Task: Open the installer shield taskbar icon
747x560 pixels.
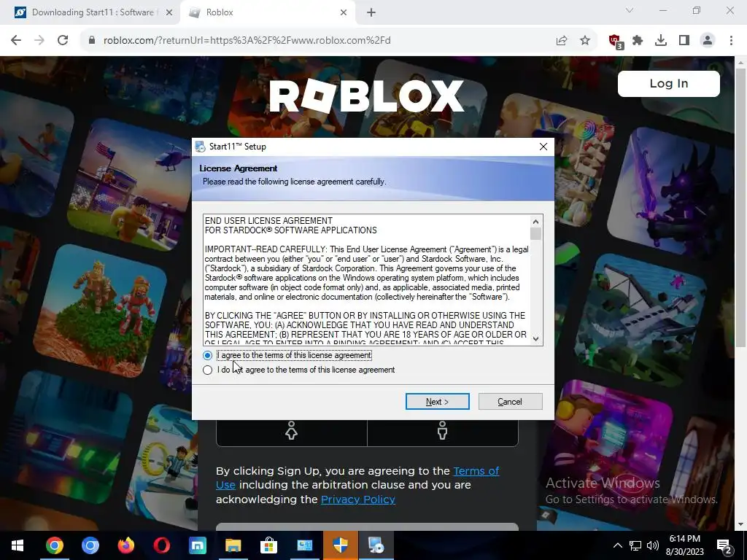Action: coord(340,545)
